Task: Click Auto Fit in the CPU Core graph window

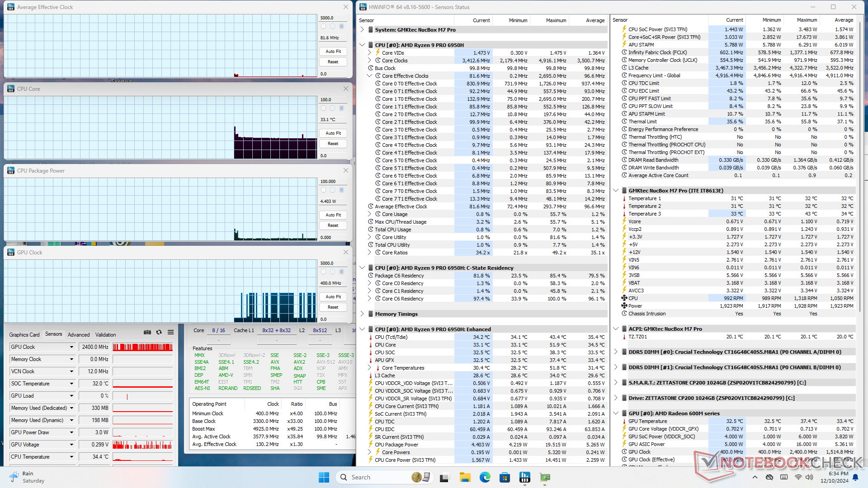Action: [x=333, y=133]
